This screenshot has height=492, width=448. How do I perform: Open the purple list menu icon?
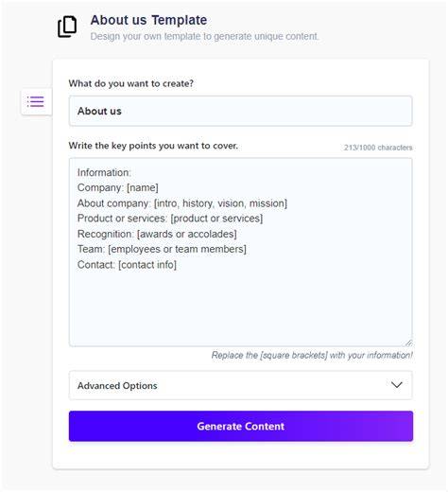[36, 102]
